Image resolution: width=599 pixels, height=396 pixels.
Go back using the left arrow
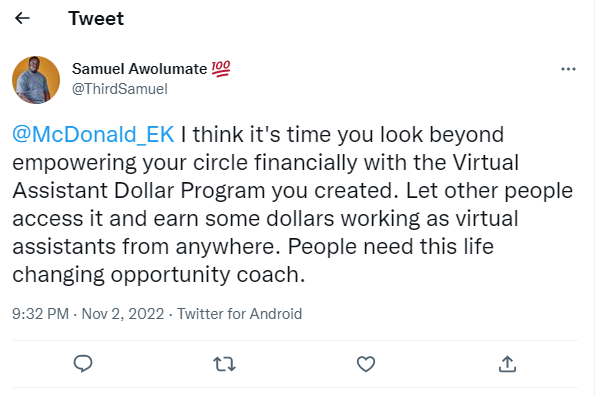tap(22, 18)
